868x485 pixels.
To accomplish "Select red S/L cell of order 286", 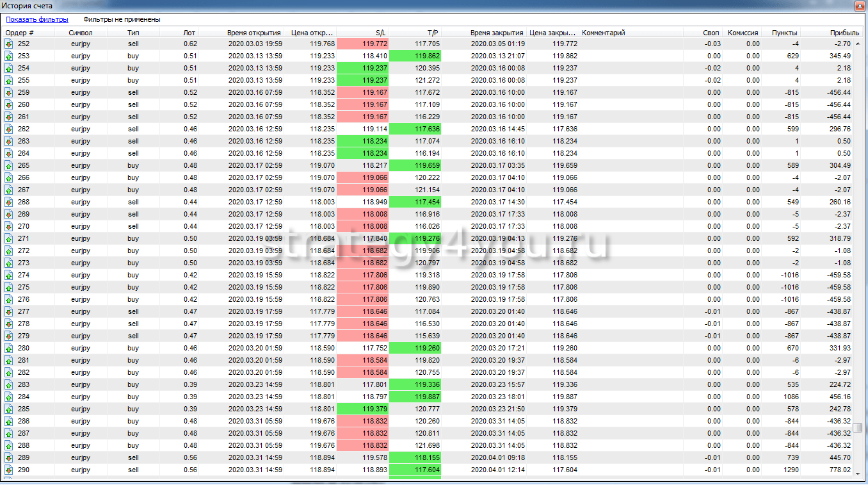I will (x=362, y=421).
